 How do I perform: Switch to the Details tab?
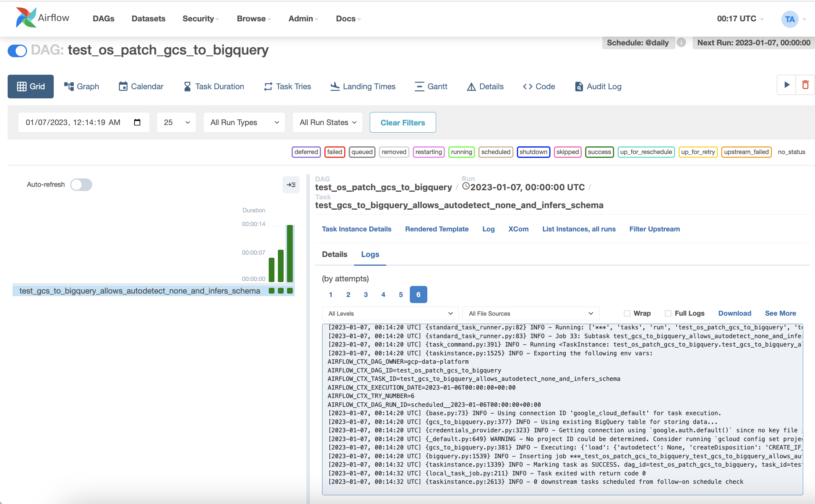tap(334, 254)
